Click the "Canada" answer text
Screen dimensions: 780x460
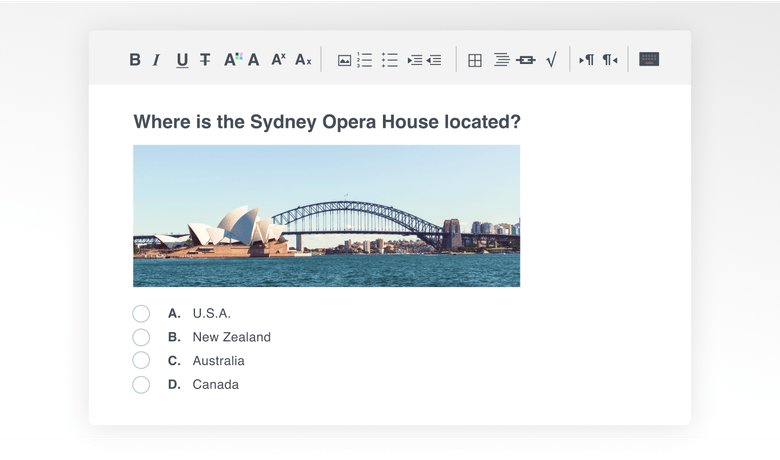coord(215,384)
